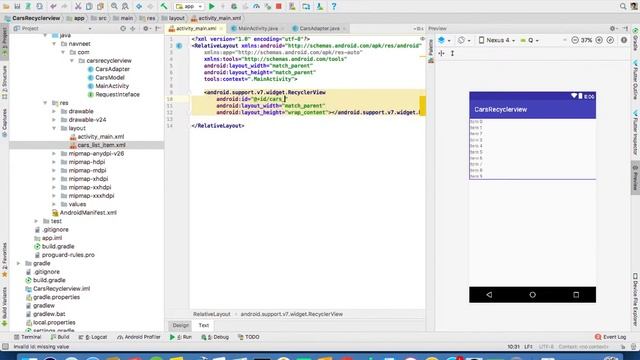Click the blue Help question mark icon
The height and width of the screenshot is (360, 640).
click(x=333, y=7)
